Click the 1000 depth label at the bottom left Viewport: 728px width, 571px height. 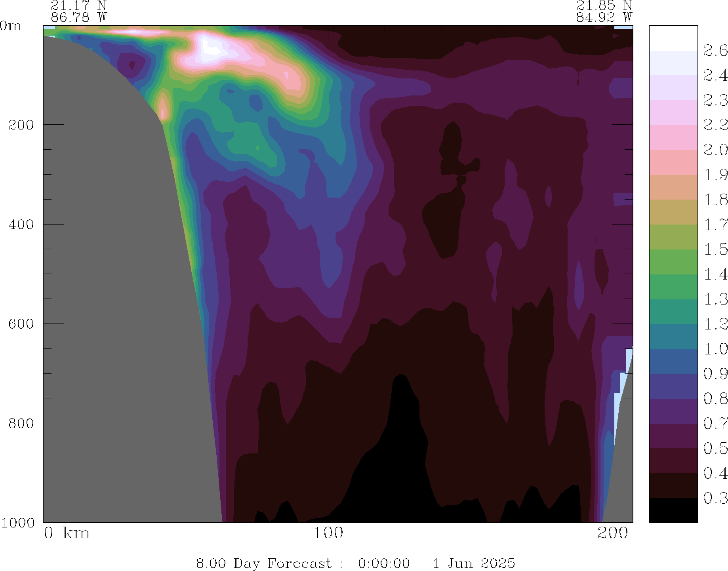18,523
